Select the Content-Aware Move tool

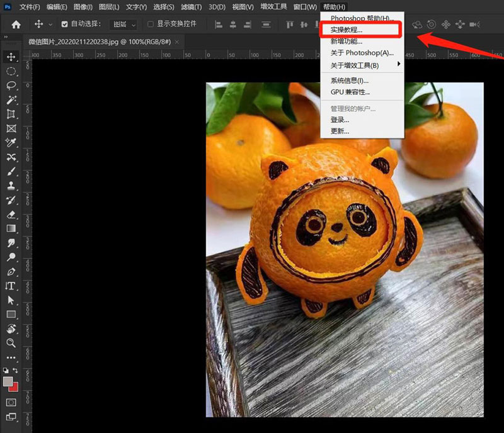pyautogui.click(x=11, y=157)
